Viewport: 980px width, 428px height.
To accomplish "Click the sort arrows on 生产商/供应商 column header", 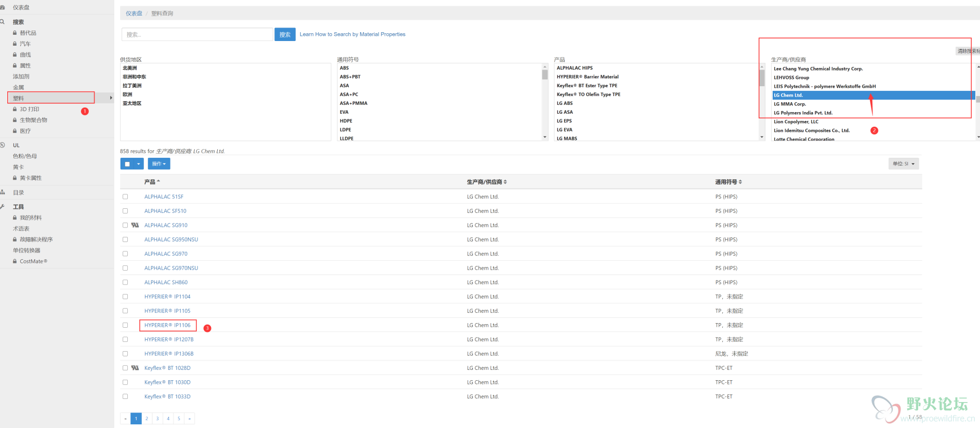I will [x=505, y=182].
